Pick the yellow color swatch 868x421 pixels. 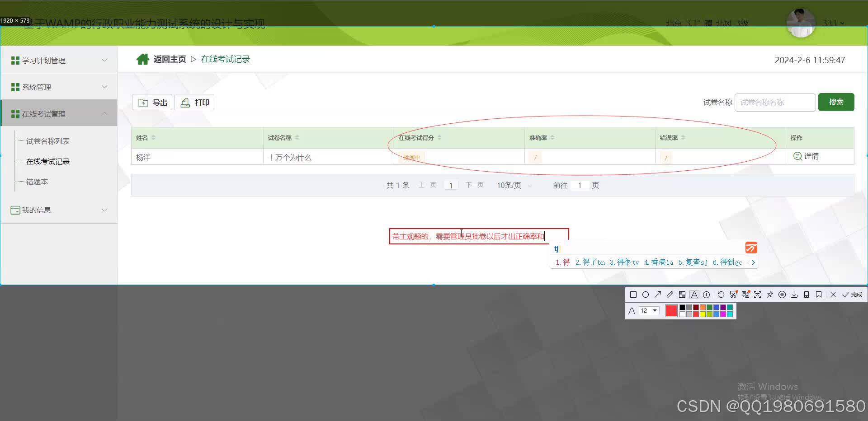(703, 314)
